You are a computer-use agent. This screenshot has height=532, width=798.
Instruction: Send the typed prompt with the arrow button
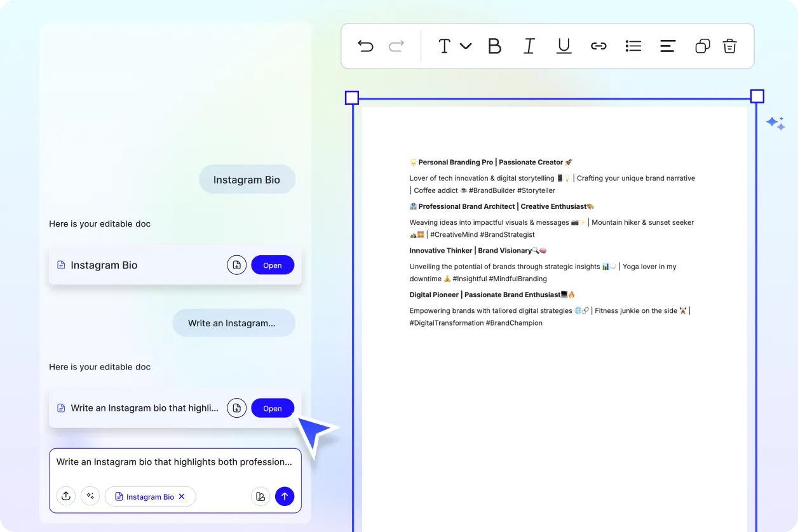285,496
